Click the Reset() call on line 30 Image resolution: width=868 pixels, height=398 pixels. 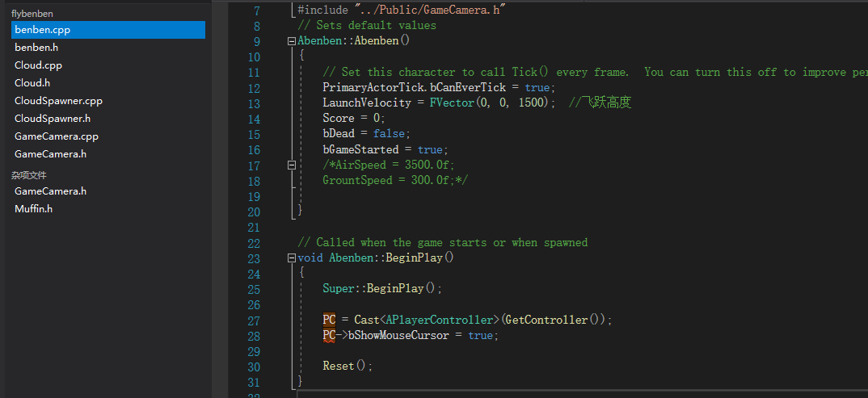tap(348, 366)
